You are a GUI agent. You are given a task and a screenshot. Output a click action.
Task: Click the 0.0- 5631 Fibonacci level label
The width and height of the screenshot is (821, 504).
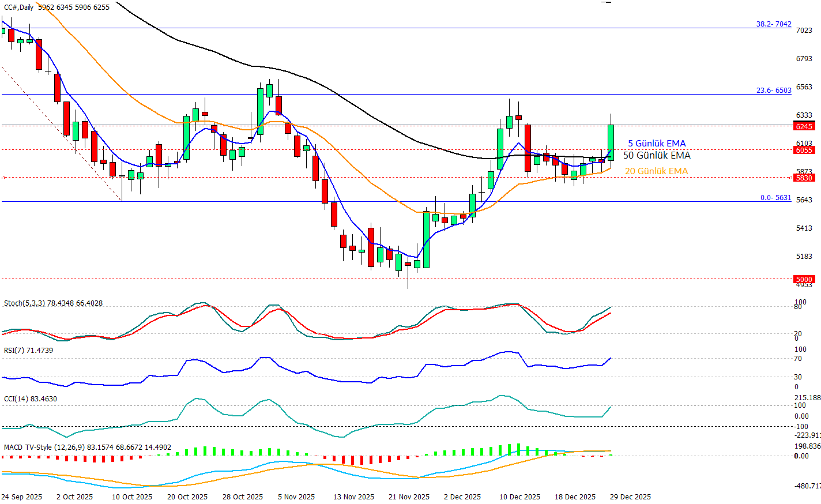[x=775, y=198]
